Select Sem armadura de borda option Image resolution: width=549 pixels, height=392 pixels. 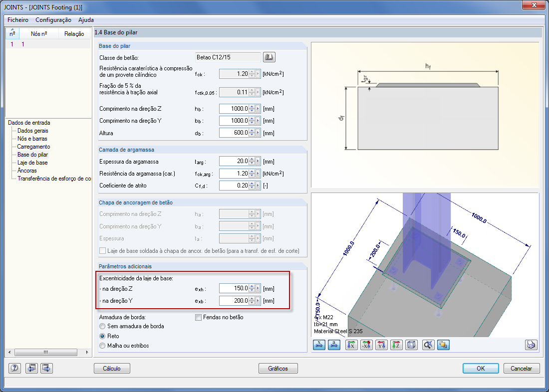[102, 326]
